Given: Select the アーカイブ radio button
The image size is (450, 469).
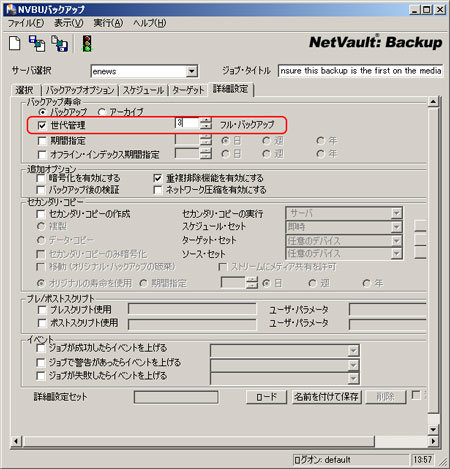Looking at the screenshot, I should [102, 112].
